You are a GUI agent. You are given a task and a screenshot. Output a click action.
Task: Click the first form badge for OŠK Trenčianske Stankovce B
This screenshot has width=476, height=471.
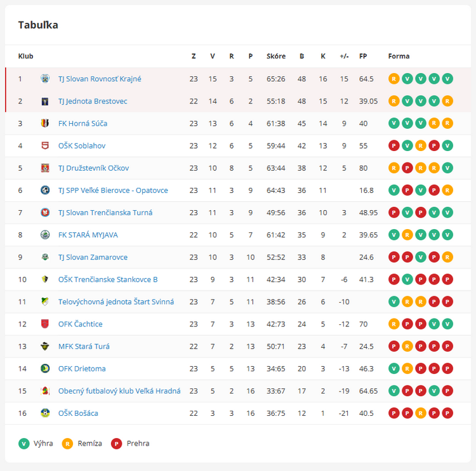tap(393, 279)
